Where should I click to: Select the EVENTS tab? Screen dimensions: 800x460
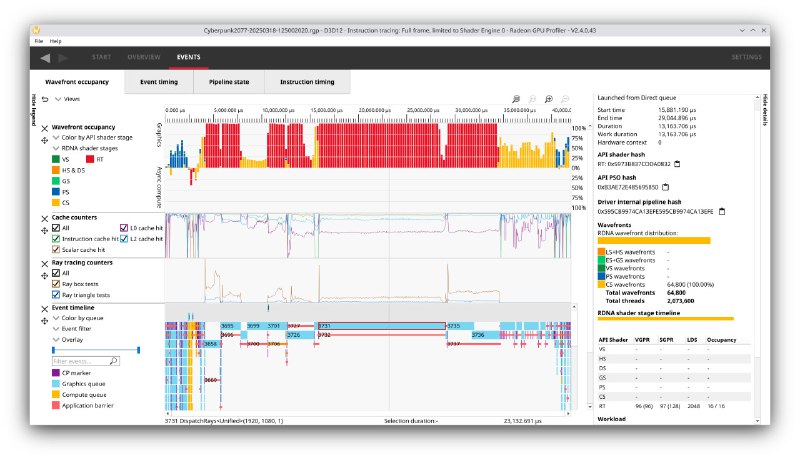tap(188, 57)
